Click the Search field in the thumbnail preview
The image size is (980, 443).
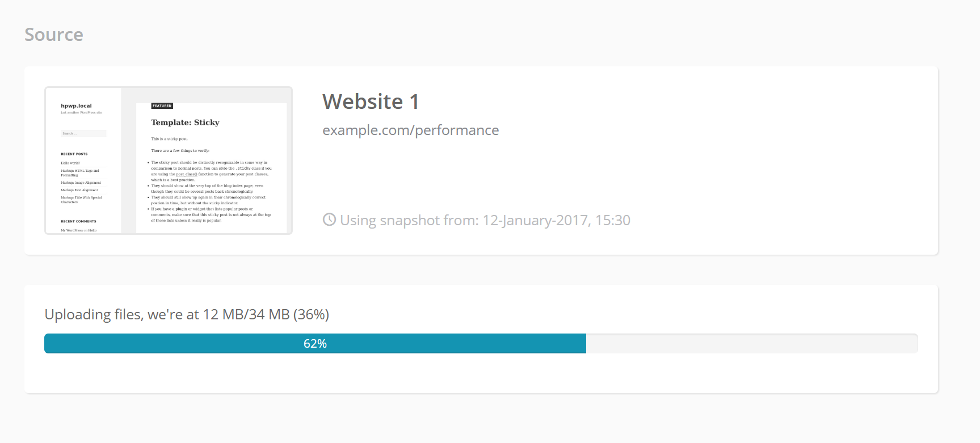click(x=83, y=134)
